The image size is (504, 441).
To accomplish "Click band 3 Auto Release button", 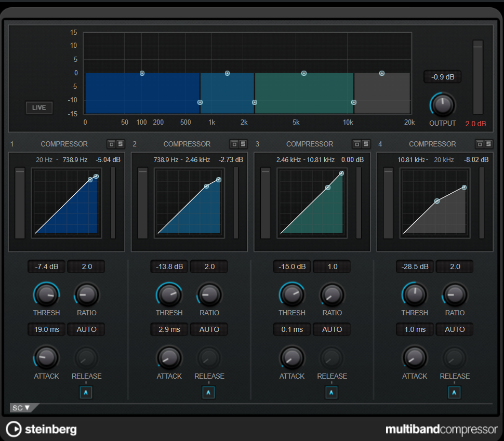I will tap(331, 393).
